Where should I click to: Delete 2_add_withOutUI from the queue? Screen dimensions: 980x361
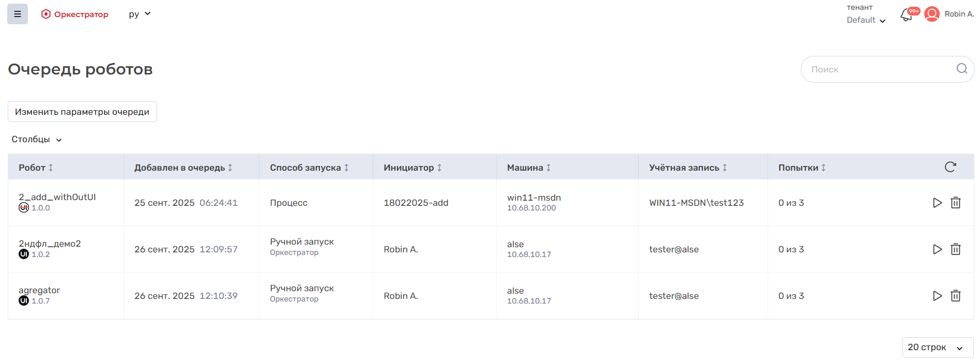[x=956, y=203]
